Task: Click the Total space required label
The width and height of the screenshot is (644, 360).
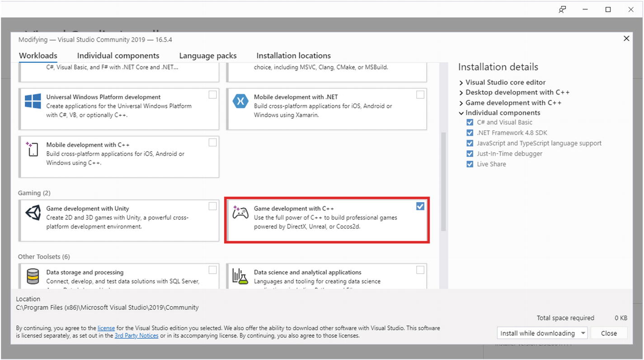Action: click(x=565, y=318)
